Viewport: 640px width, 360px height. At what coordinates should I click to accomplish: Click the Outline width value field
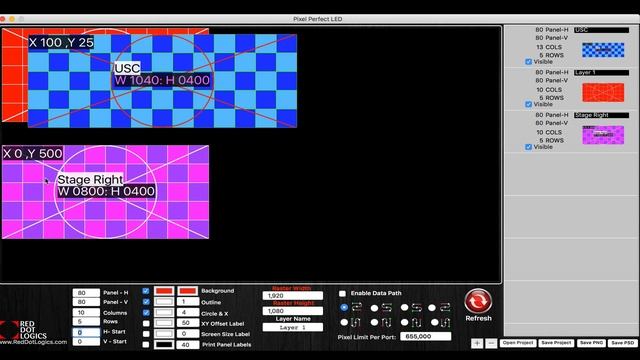pos(188,302)
